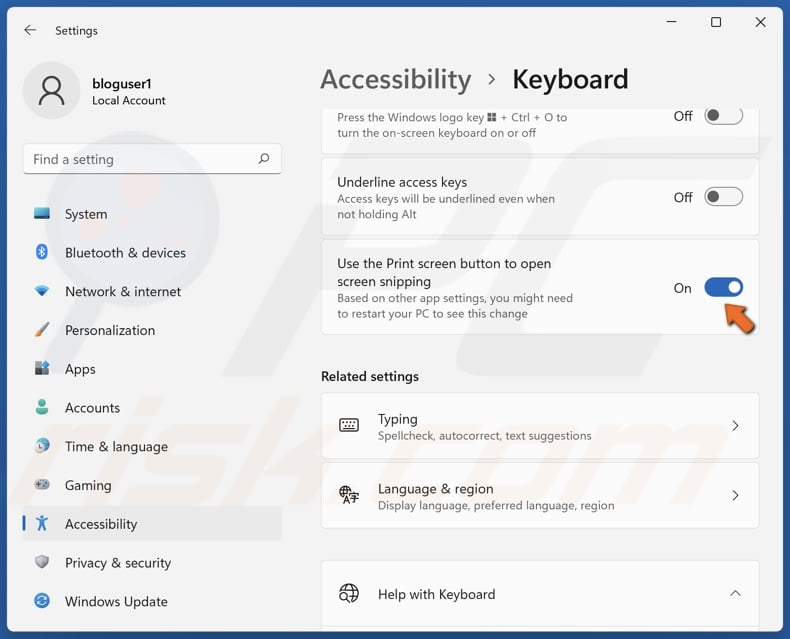This screenshot has width=790, height=639.
Task: Click the Keyboard page title
Action: coord(570,80)
